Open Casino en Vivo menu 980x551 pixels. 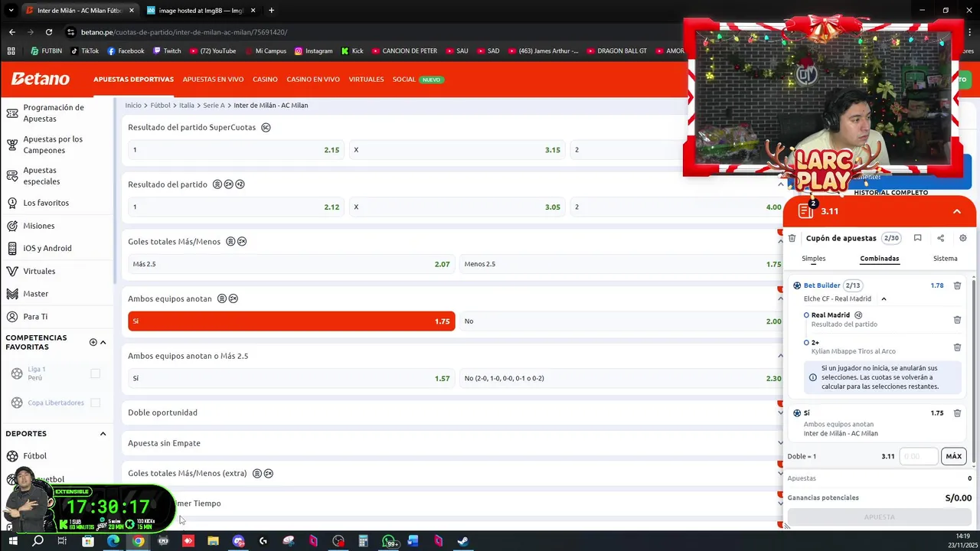click(313, 80)
